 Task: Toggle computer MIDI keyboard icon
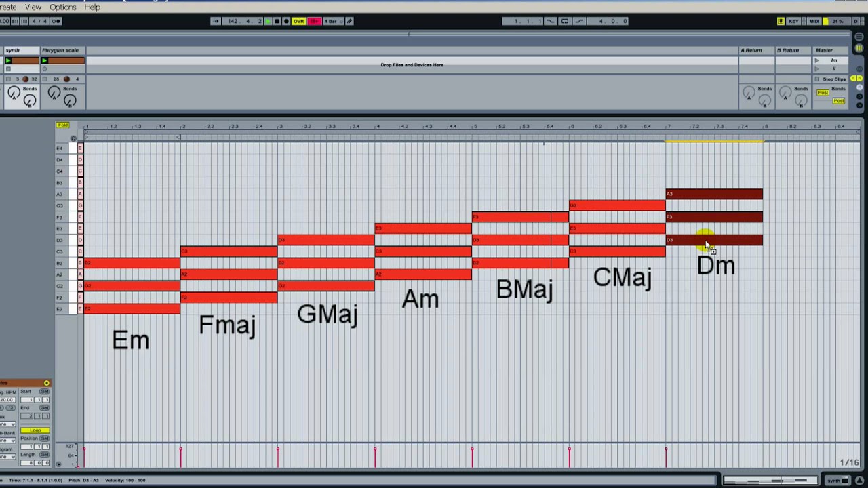[x=781, y=21]
